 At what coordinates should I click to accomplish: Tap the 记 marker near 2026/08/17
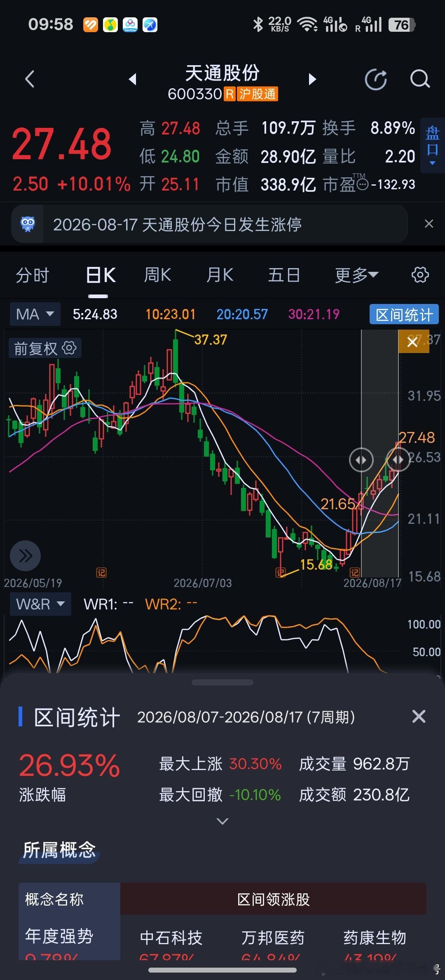355,572
